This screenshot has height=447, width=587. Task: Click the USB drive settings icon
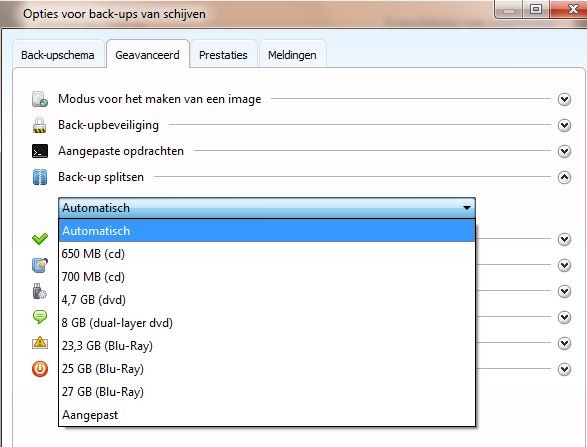(39, 291)
